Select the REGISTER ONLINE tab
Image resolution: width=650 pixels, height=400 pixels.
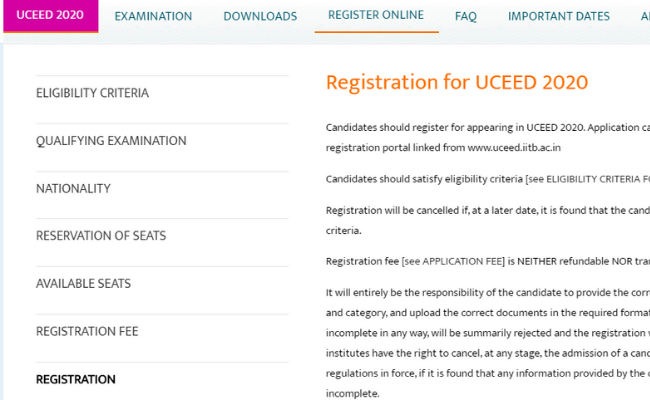(x=376, y=16)
